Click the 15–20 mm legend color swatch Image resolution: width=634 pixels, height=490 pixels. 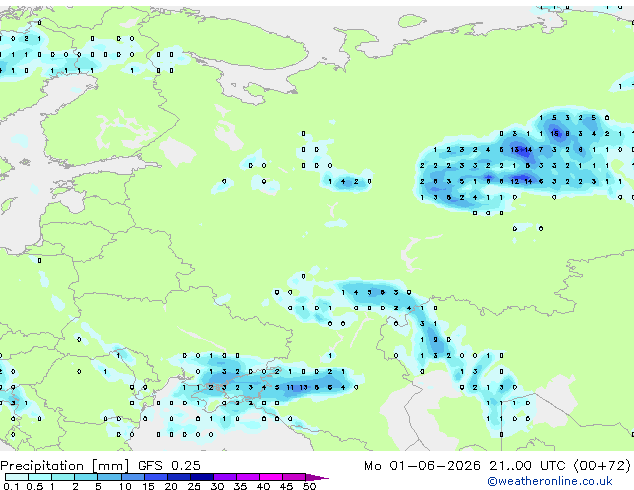point(156,477)
